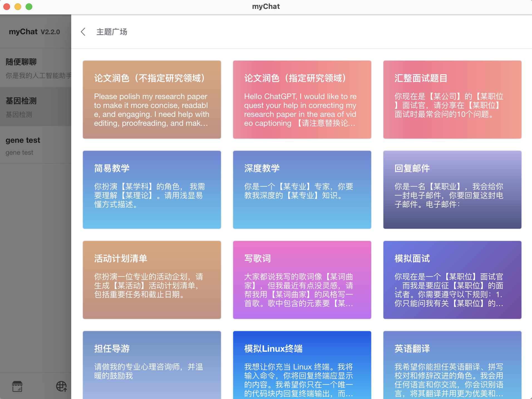Viewport: 532px width, 399px height.
Task: Click the 主题广场 page heading
Action: click(111, 32)
